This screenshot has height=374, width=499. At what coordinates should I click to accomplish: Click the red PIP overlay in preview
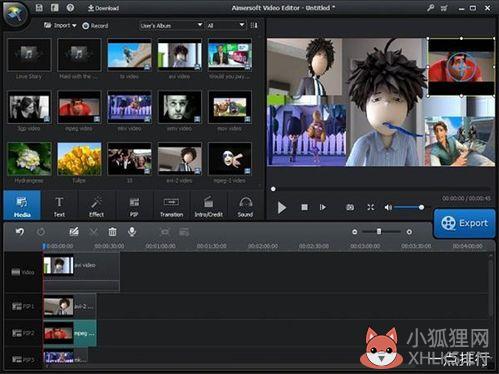point(461,67)
